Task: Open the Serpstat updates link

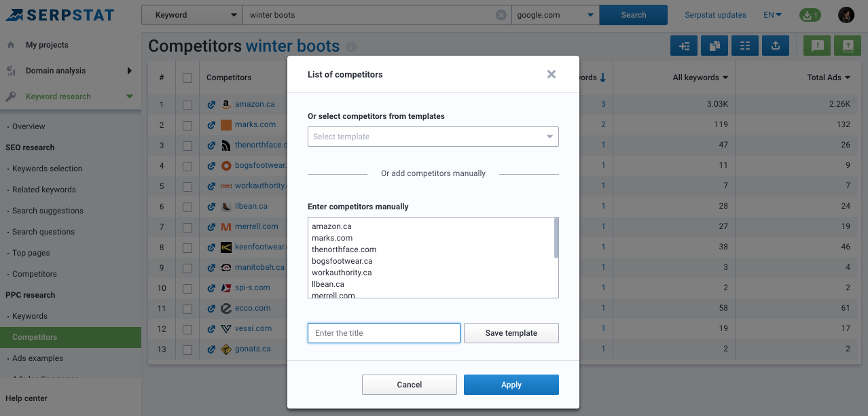Action: click(x=715, y=15)
